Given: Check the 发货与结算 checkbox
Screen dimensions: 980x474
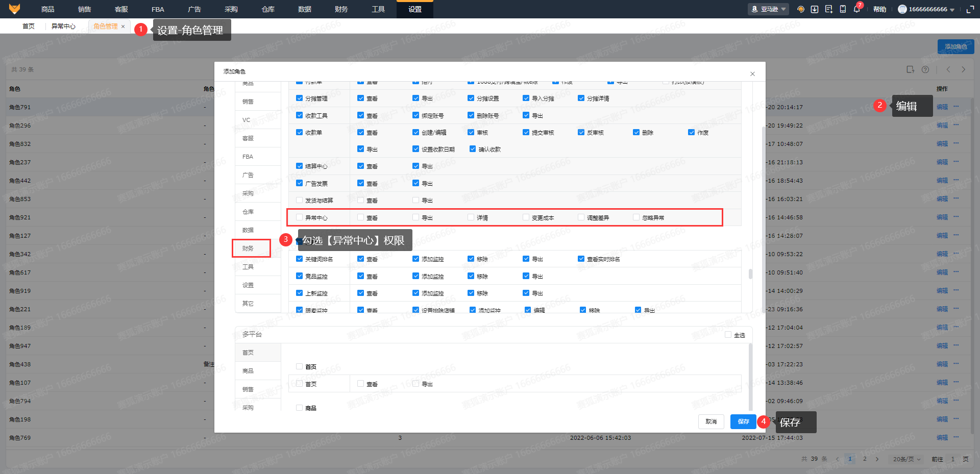Looking at the screenshot, I should click(x=300, y=200).
